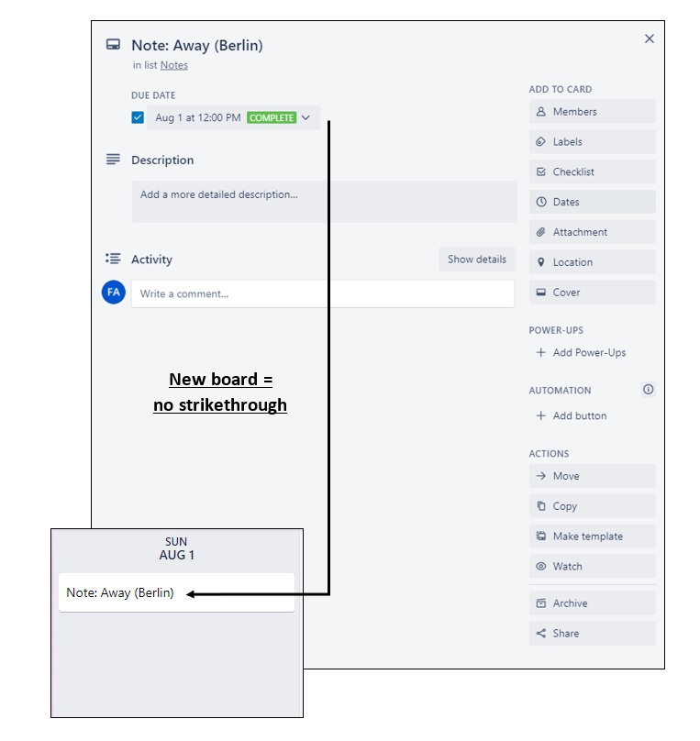Viewport: 700px width, 741px height.
Task: Toggle Watch on this card
Action: point(592,566)
